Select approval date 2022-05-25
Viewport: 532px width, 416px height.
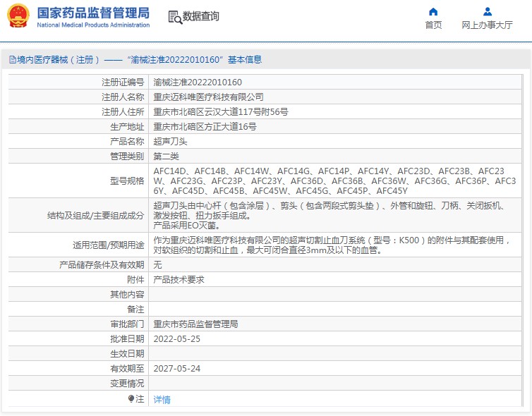177,339
